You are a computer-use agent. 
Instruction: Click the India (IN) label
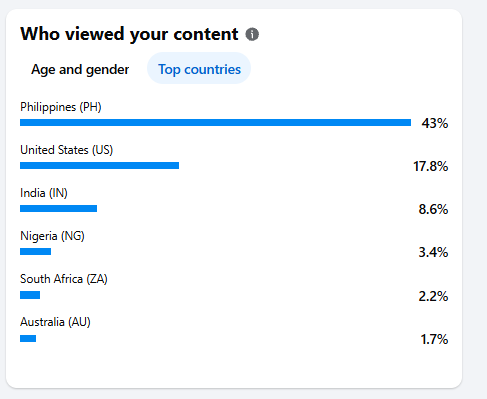pyautogui.click(x=44, y=193)
